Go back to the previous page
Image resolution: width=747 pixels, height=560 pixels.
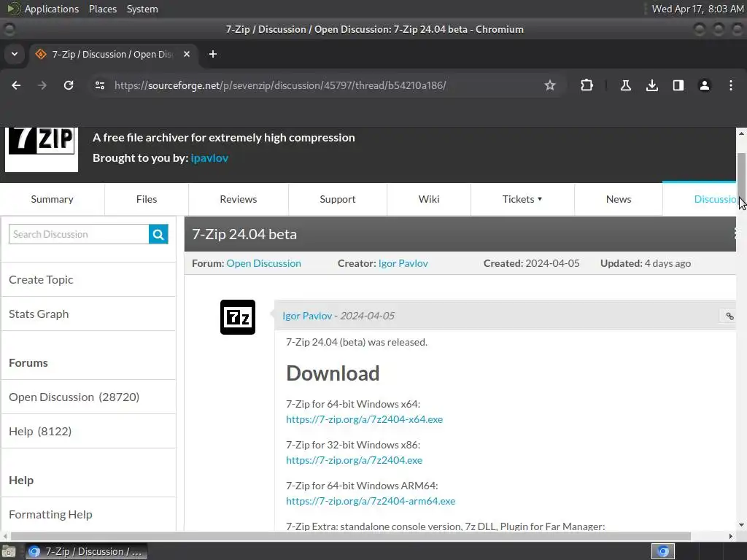pos(16,85)
